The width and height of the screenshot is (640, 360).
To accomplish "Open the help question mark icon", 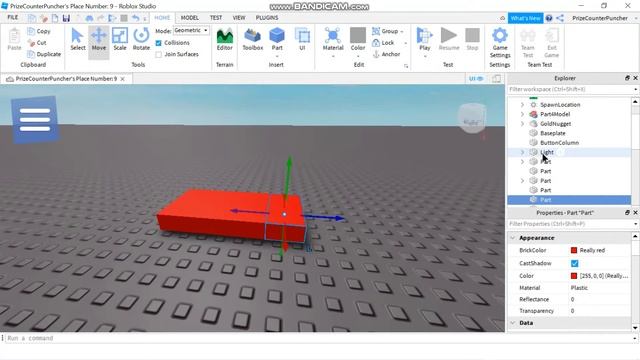I will [x=549, y=18].
